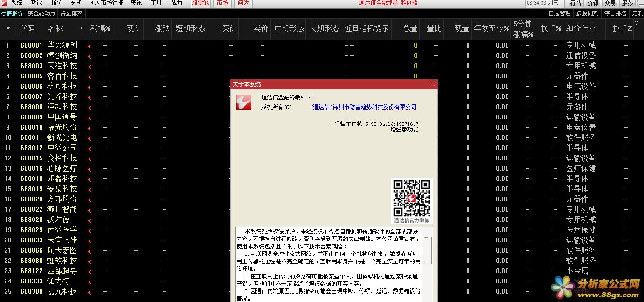Click the K marker next to 嘉元科技

[x=89, y=292]
